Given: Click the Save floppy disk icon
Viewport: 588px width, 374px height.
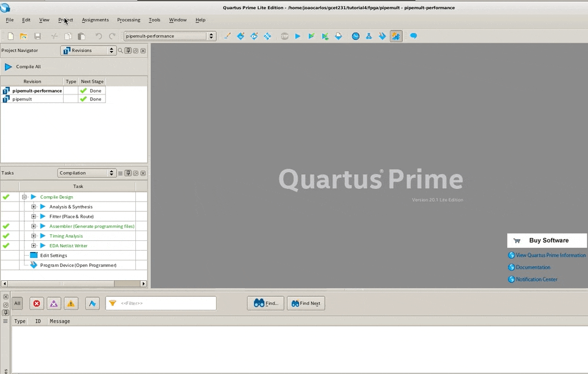Looking at the screenshot, I should (37, 36).
